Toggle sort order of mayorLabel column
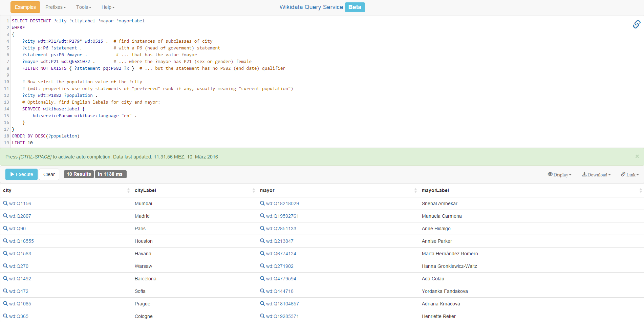 click(640, 190)
